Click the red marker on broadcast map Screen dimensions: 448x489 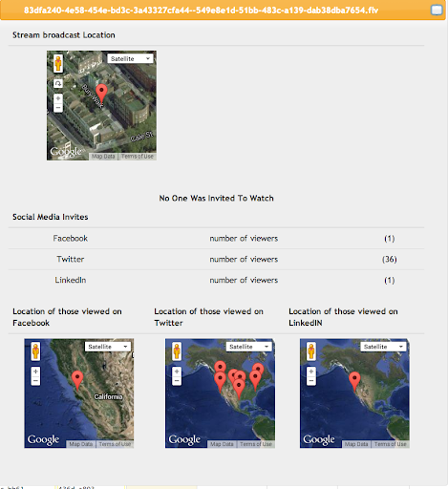pyautogui.click(x=101, y=93)
